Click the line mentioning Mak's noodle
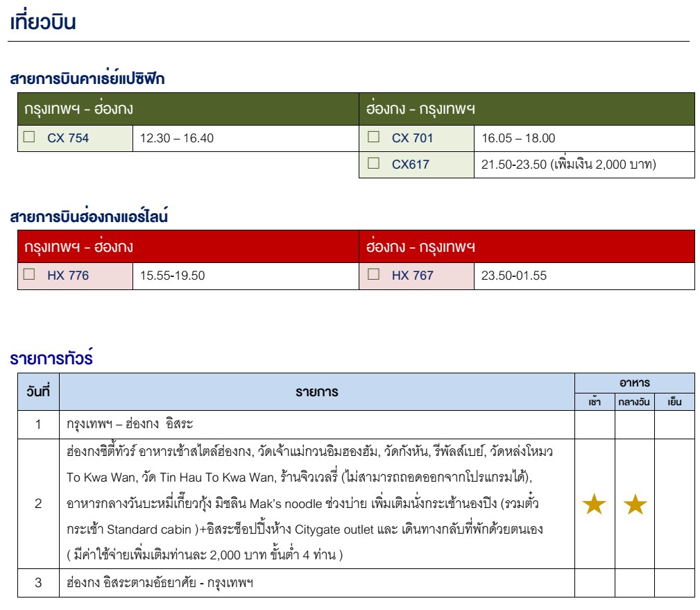 [x=302, y=503]
